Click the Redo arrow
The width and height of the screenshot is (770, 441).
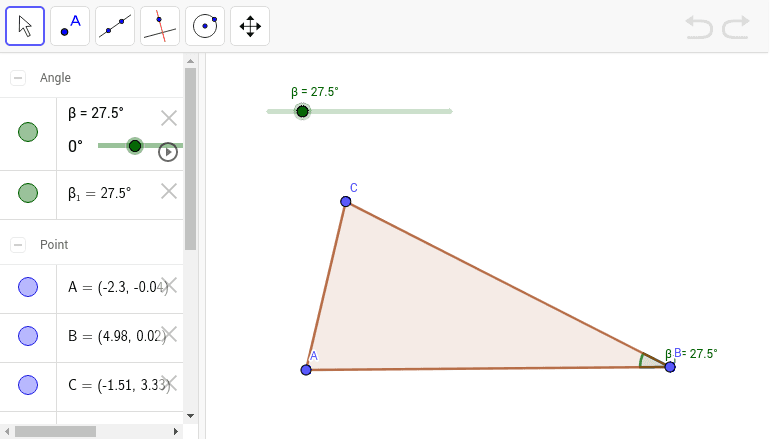736,27
